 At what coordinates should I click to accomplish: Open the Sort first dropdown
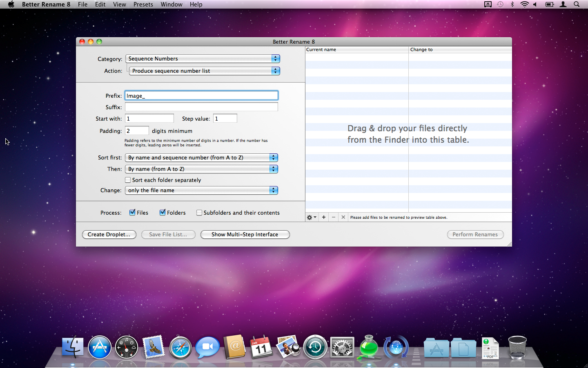click(202, 158)
